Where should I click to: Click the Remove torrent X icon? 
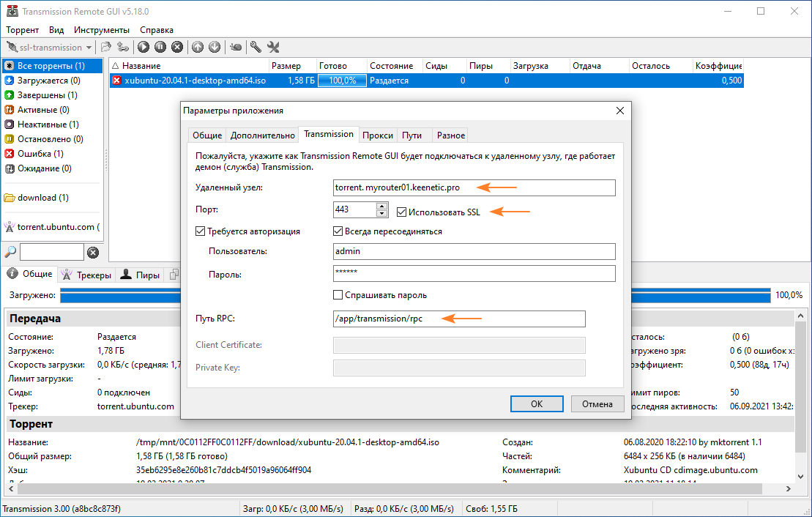pos(177,47)
